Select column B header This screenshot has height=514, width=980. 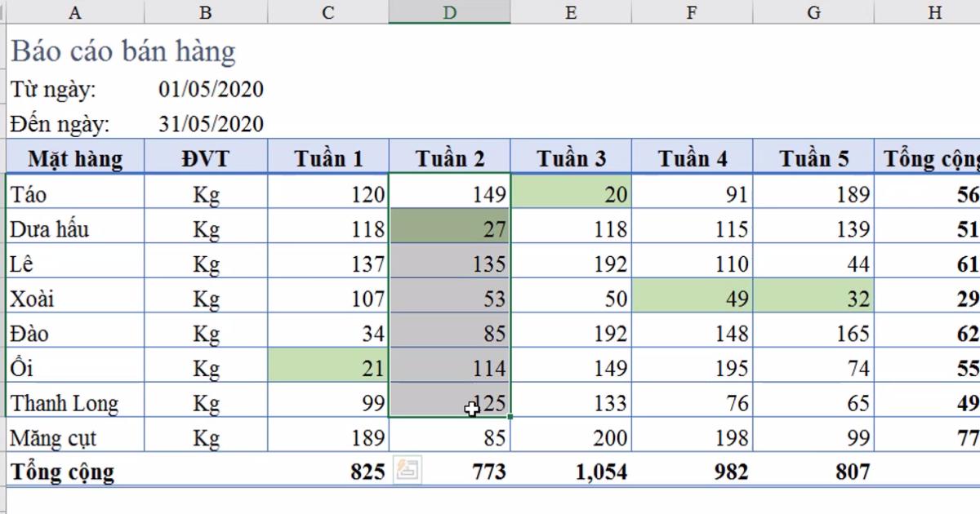point(206,11)
